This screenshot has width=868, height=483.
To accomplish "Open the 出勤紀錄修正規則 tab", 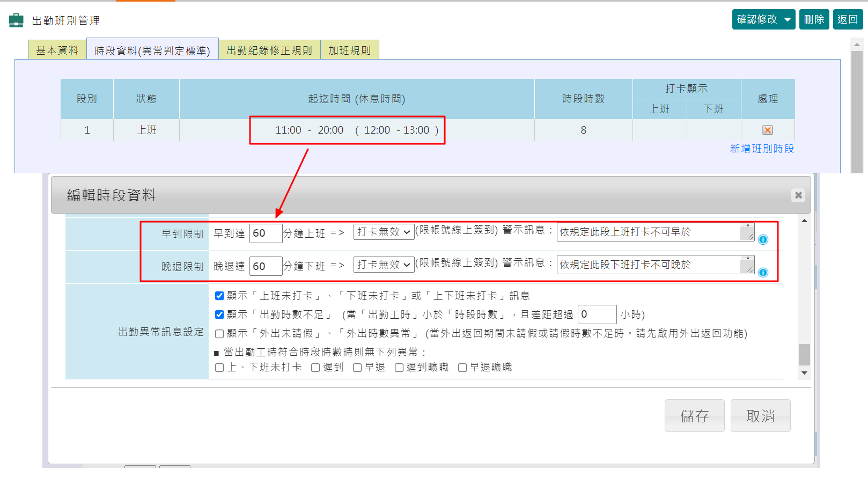I will pos(269,49).
